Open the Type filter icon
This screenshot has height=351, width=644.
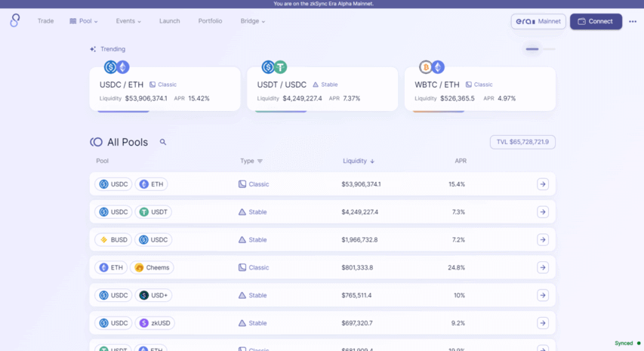coord(260,162)
